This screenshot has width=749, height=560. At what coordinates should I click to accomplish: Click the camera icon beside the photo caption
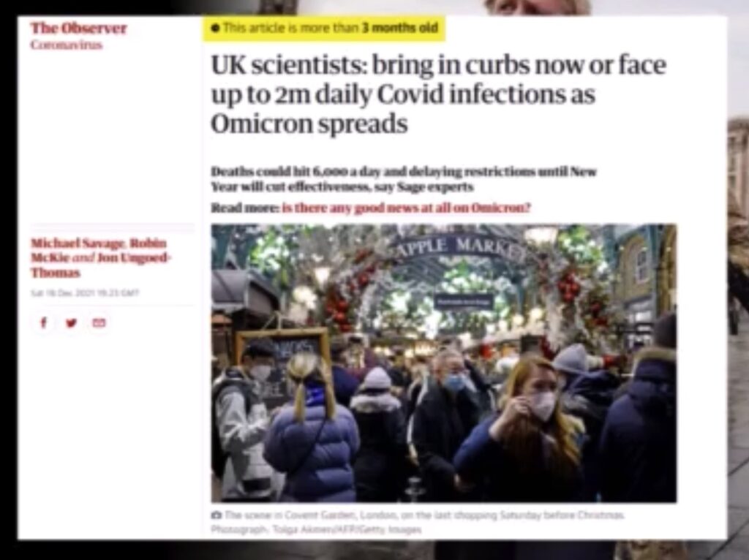[217, 515]
